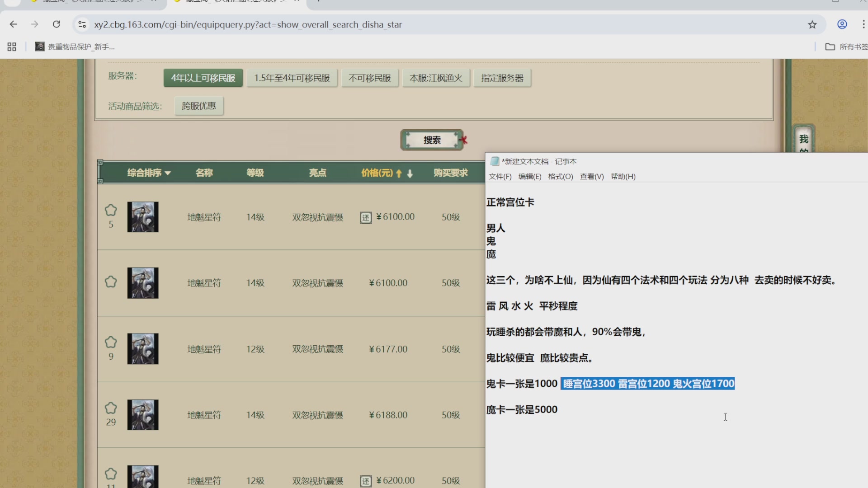Favorite the first 地魁星符 listing heart icon
This screenshot has height=488, width=868.
pos(111,210)
